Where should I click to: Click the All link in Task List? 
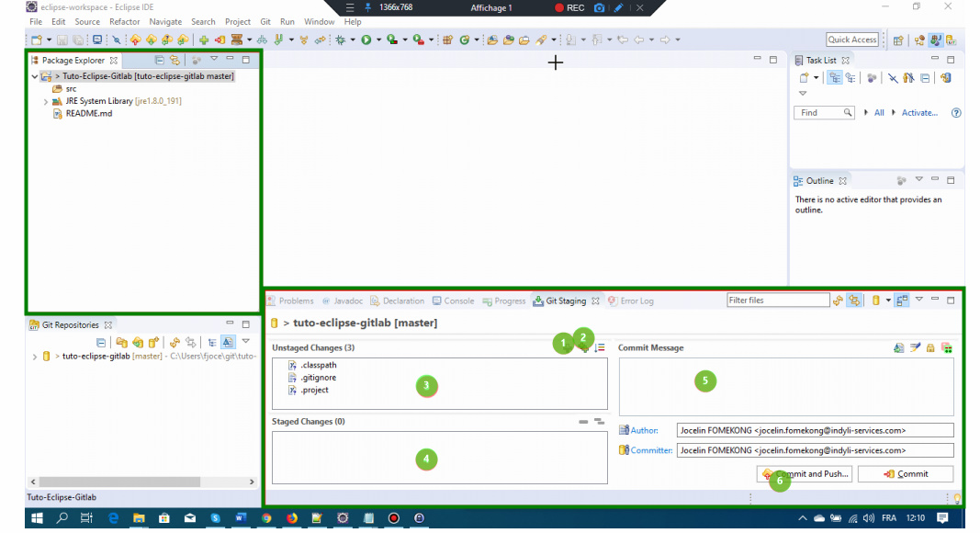click(879, 113)
